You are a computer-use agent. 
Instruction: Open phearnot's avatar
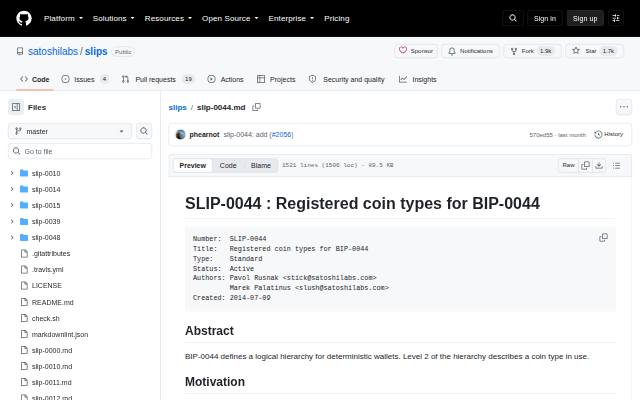[180, 134]
